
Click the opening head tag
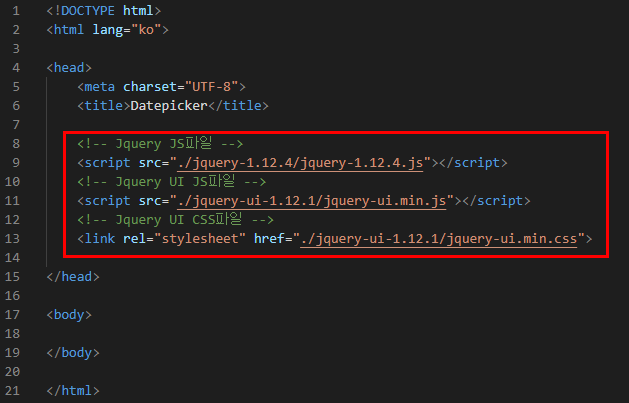pyautogui.click(x=69, y=68)
